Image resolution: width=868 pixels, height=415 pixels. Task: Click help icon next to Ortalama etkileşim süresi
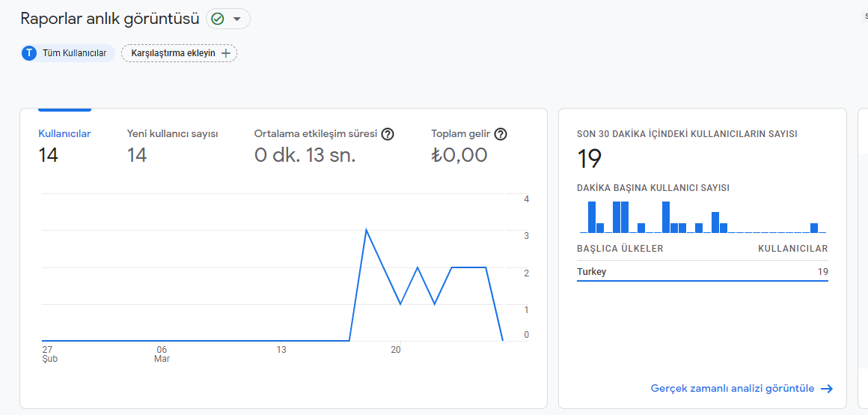point(388,134)
